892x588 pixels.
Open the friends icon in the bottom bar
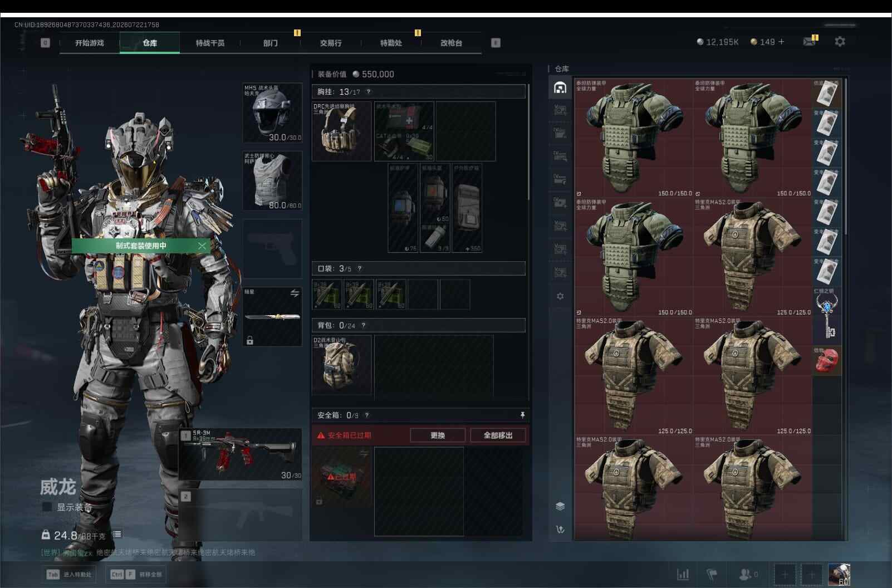[748, 574]
